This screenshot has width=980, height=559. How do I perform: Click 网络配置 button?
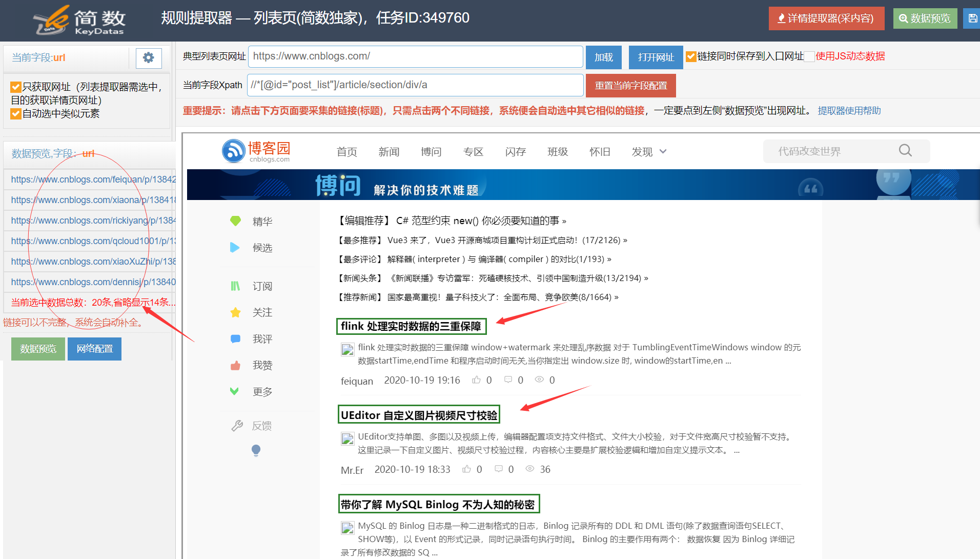pyautogui.click(x=95, y=349)
